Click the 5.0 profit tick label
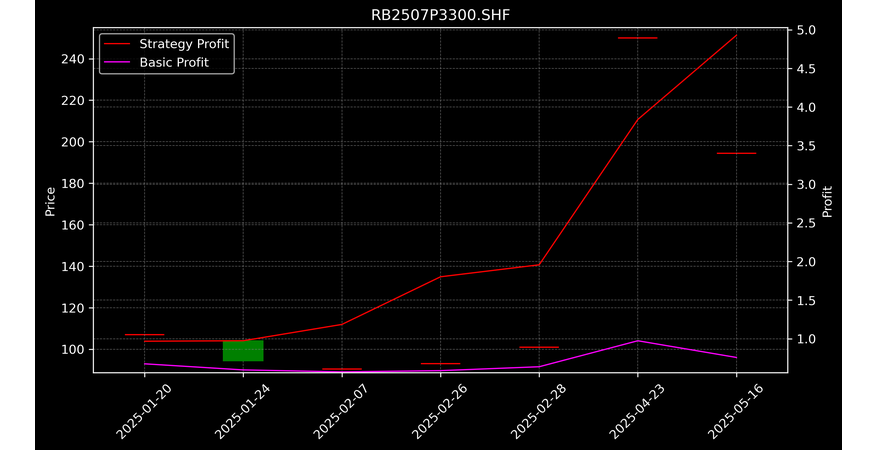Viewport: 878px width, 450px height. point(806,30)
